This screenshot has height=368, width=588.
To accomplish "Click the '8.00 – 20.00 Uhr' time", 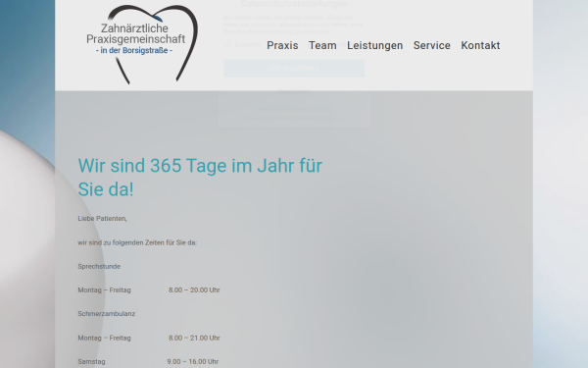I will click(194, 289).
